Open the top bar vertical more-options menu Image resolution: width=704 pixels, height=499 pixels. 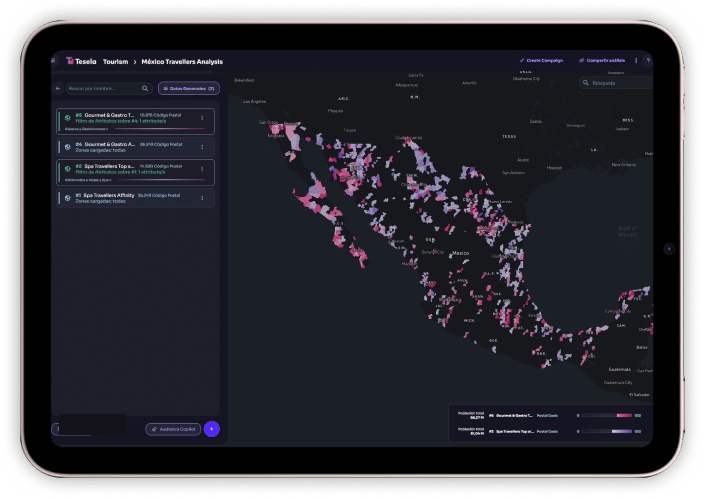tap(636, 61)
